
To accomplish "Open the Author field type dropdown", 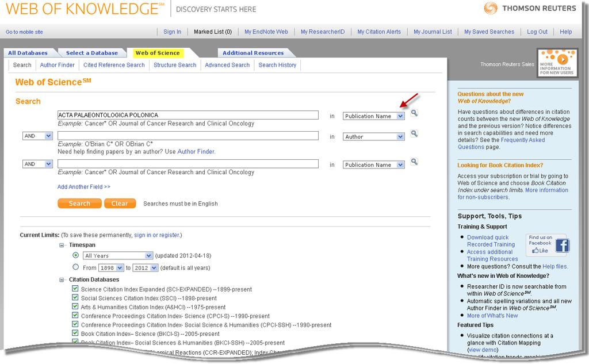I will tap(374, 137).
